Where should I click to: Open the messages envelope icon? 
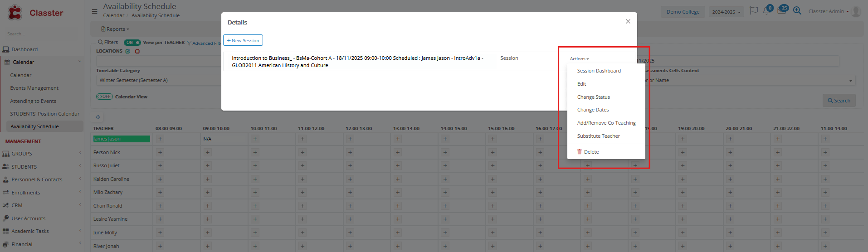[x=781, y=11]
